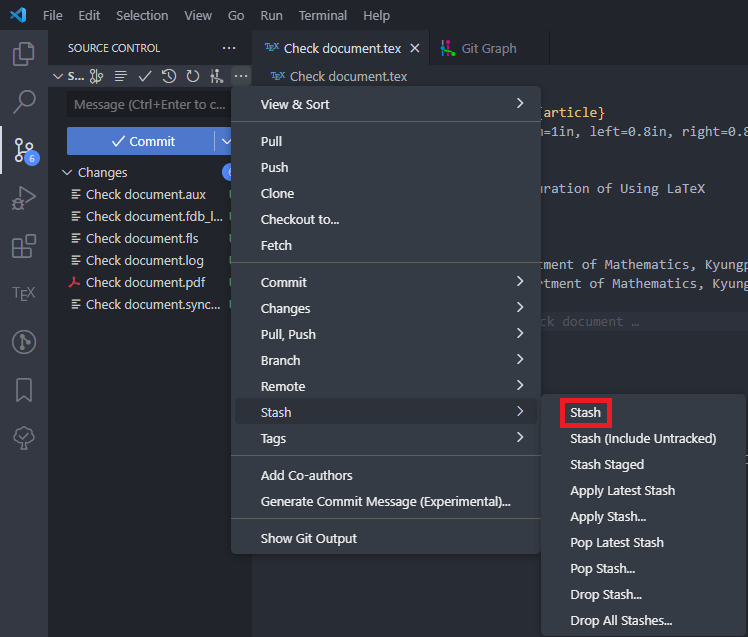Open the Commit button dropdown arrow
This screenshot has width=748, height=637.
click(x=226, y=141)
